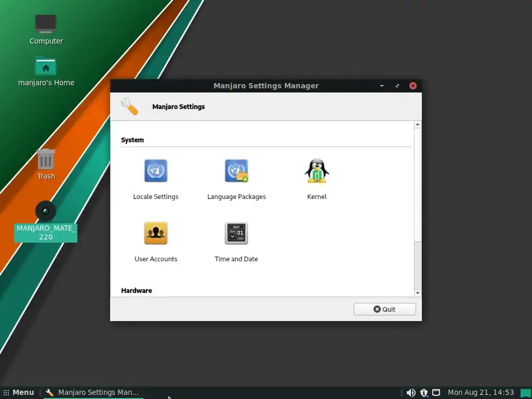This screenshot has height=399, width=532.
Task: Click the Language Packages label
Action: [x=236, y=197]
